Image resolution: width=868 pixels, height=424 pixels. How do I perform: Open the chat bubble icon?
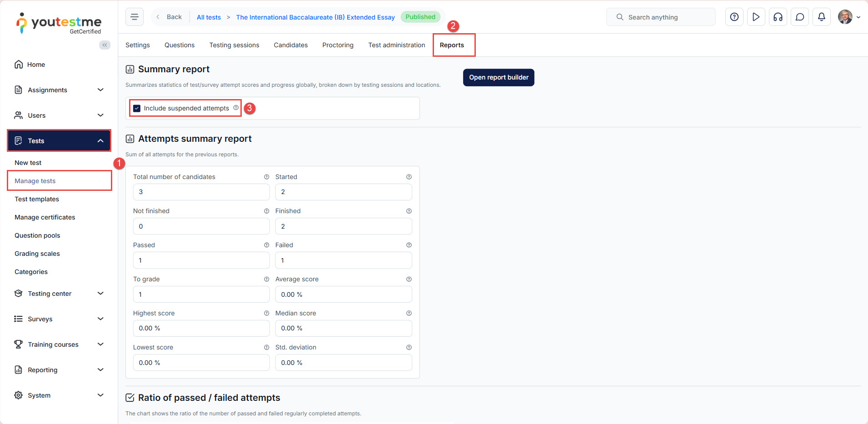click(x=799, y=17)
